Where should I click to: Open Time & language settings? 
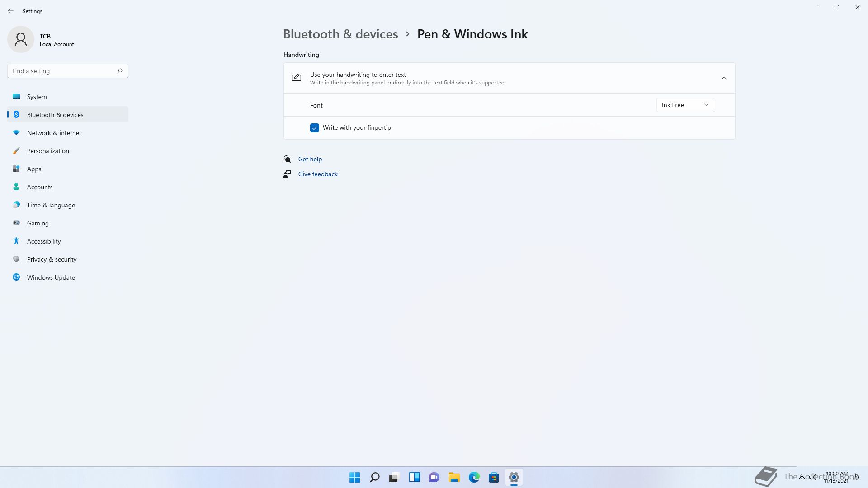68,205
